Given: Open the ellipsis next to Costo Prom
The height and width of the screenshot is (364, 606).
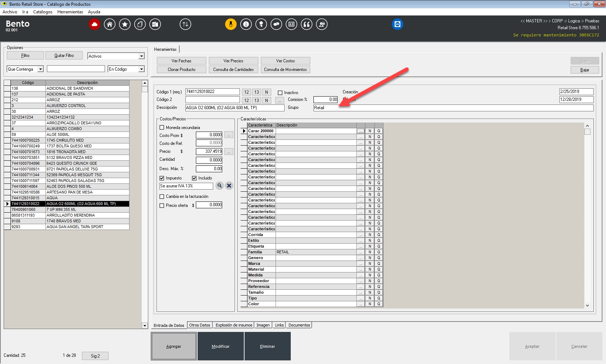Looking at the screenshot, I should coord(229,135).
